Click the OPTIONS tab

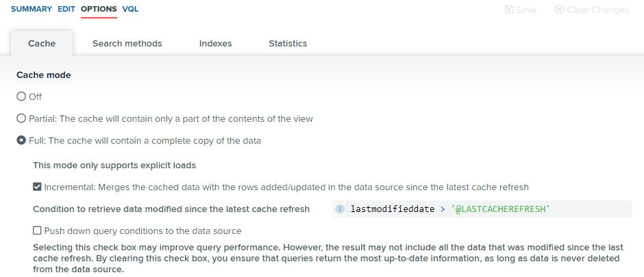pyautogui.click(x=99, y=9)
